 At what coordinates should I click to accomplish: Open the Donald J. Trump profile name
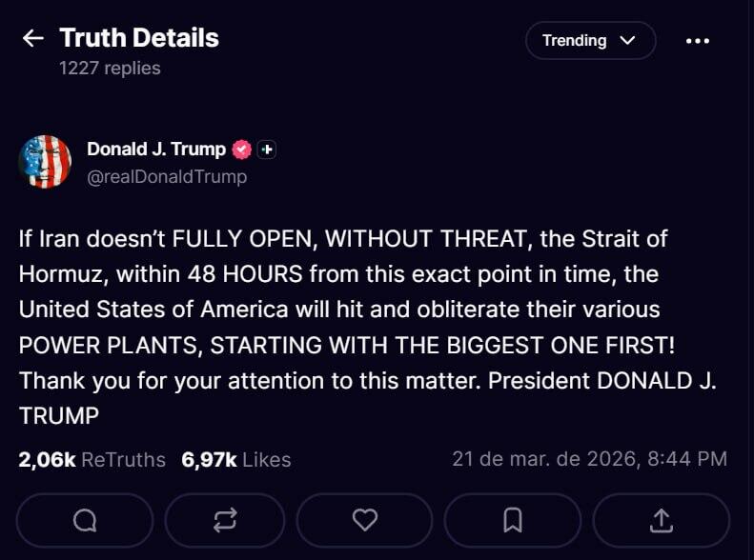(156, 149)
